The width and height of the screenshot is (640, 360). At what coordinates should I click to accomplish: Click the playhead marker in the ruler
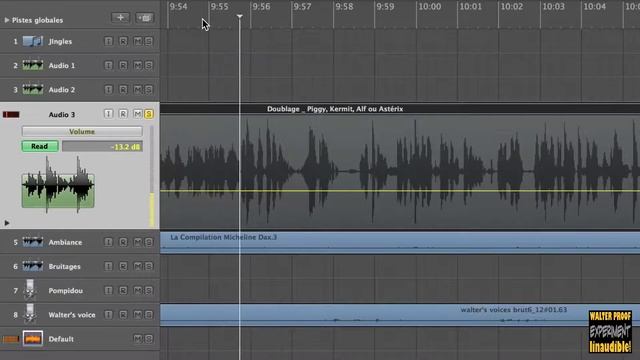point(240,16)
